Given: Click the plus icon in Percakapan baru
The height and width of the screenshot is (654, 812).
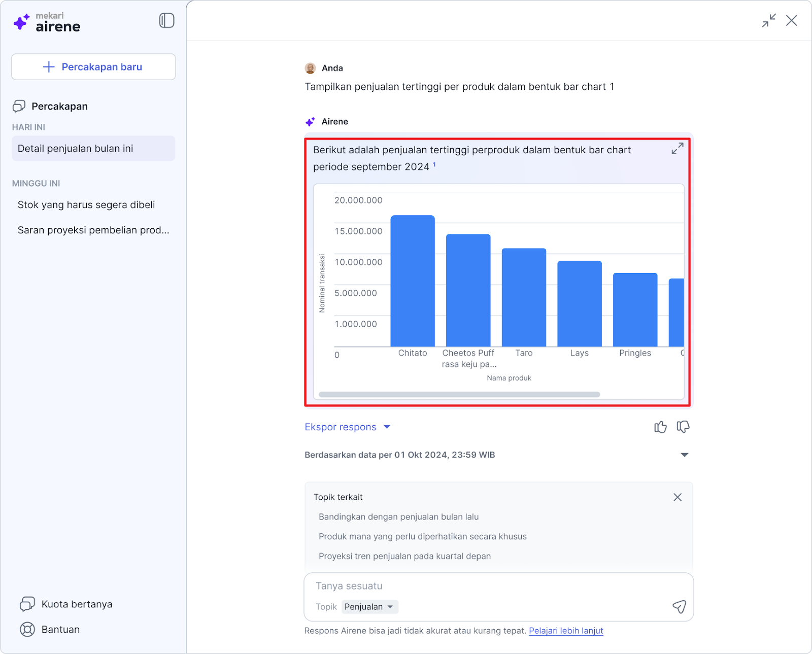Looking at the screenshot, I should tap(49, 67).
